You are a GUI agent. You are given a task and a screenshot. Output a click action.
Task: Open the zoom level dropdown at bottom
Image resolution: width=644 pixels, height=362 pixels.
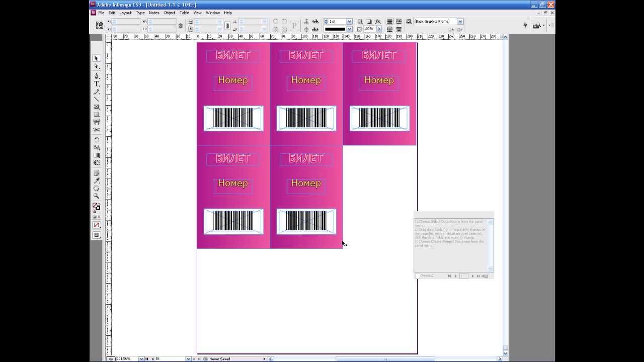[141, 359]
